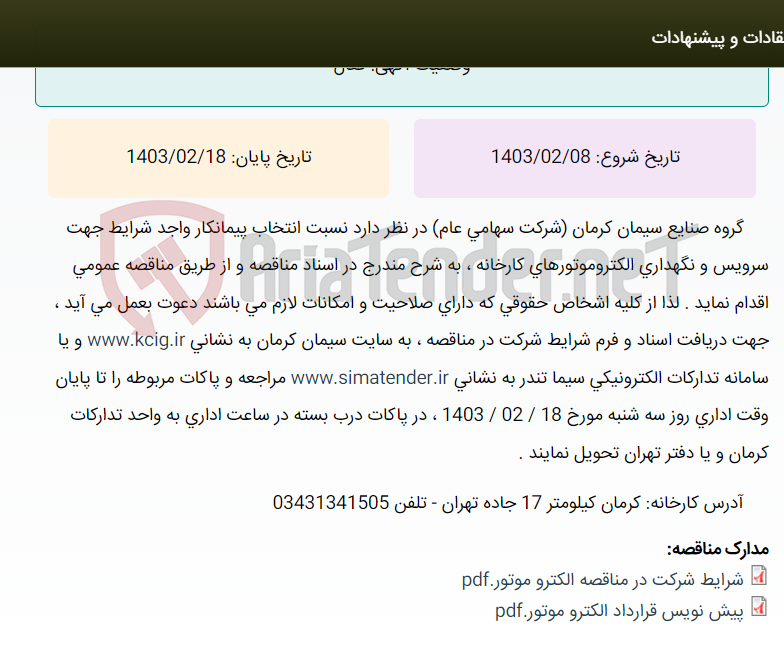This screenshot has height=651, width=784.
Task: Click the deadline date '1403 / 02 / 18' in paragraph
Action: 502,415
